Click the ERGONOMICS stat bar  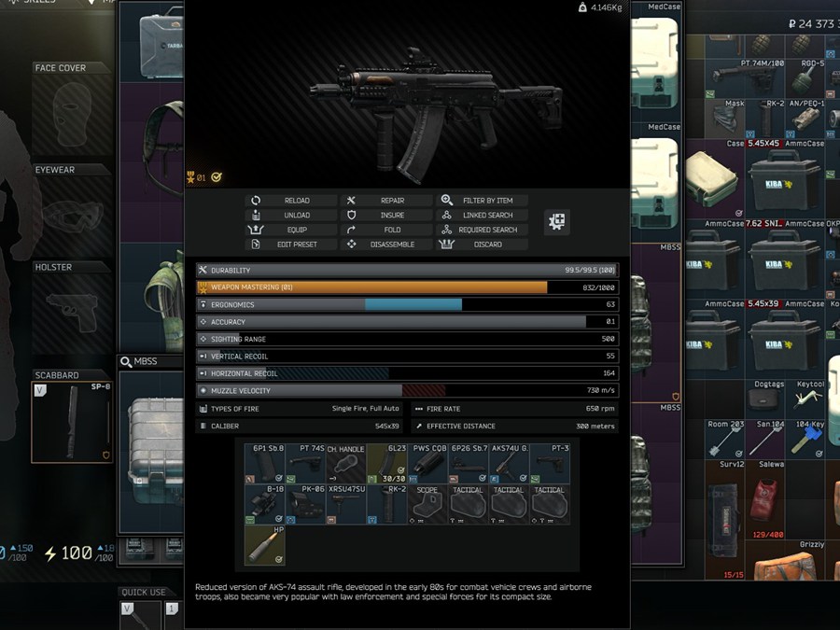tap(408, 304)
